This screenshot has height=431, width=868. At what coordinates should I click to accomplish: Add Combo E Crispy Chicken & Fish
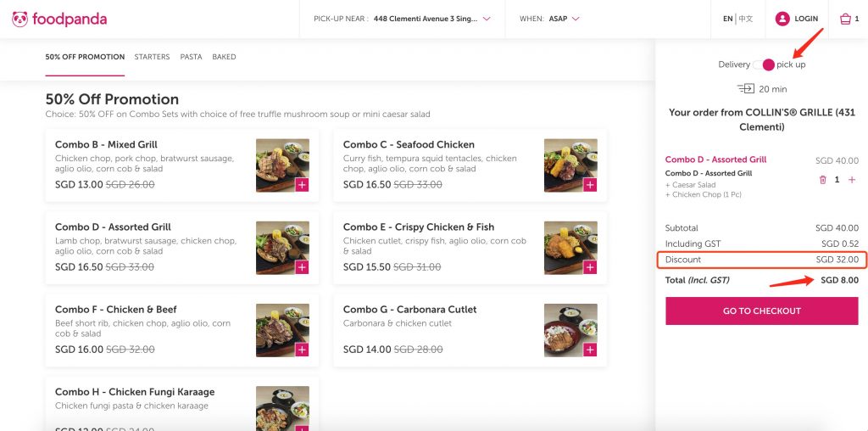pyautogui.click(x=590, y=267)
